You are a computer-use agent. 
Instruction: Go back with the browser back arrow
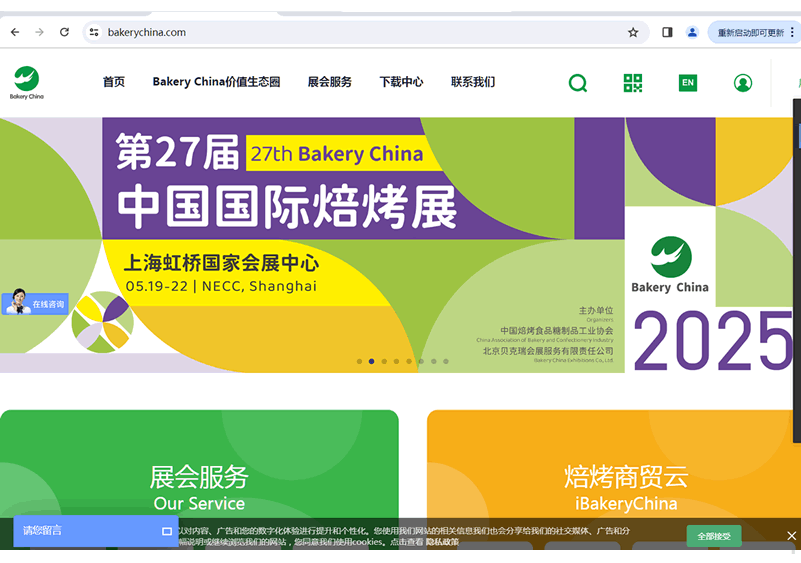(x=15, y=32)
